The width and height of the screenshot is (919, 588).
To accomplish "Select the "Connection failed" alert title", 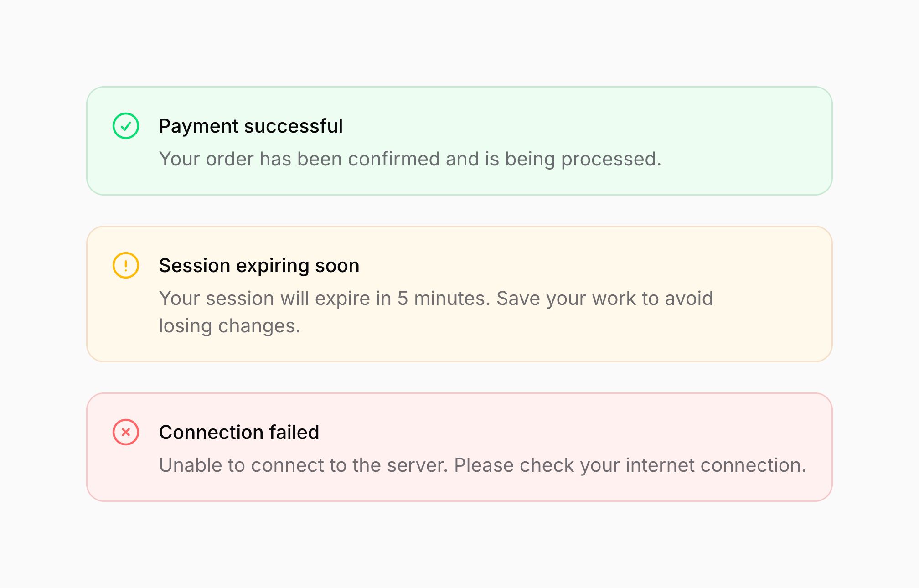I will click(239, 433).
